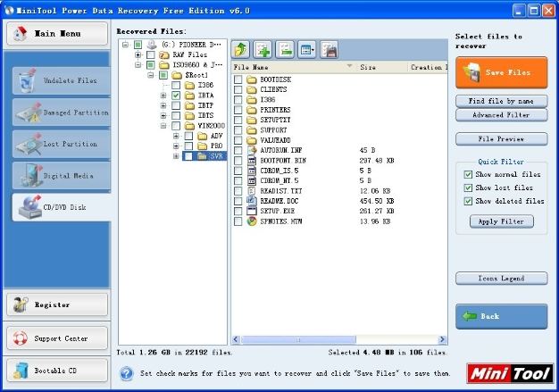This screenshot has height=392, width=559.
Task: Select the Lost Partition module
Action: 62,144
